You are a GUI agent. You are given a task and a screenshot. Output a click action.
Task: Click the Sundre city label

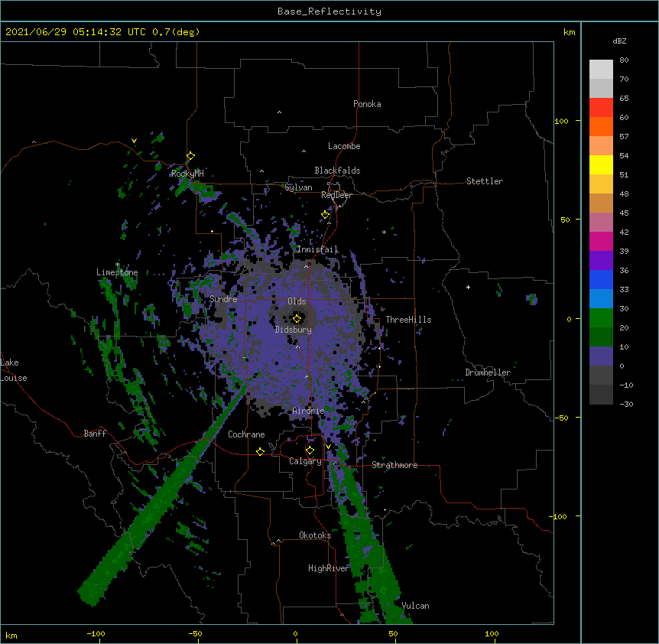[223, 299]
